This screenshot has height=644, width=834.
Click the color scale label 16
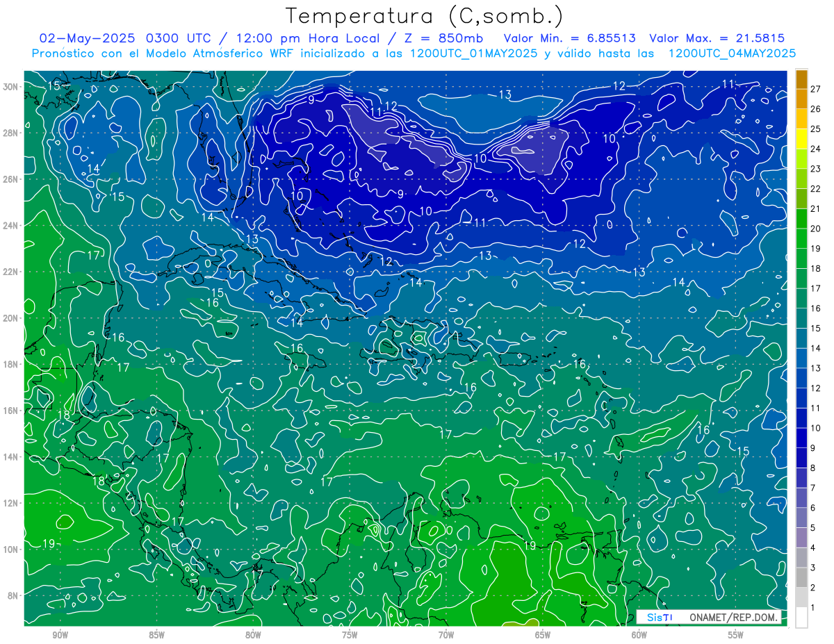point(816,308)
